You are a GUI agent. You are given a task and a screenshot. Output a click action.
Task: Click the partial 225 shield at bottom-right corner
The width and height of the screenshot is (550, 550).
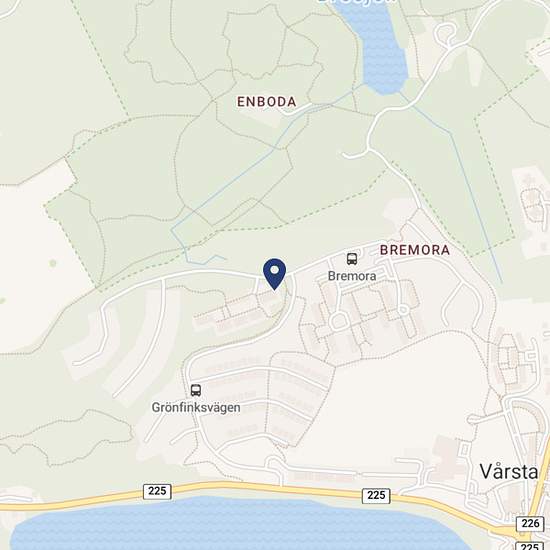tap(530, 546)
